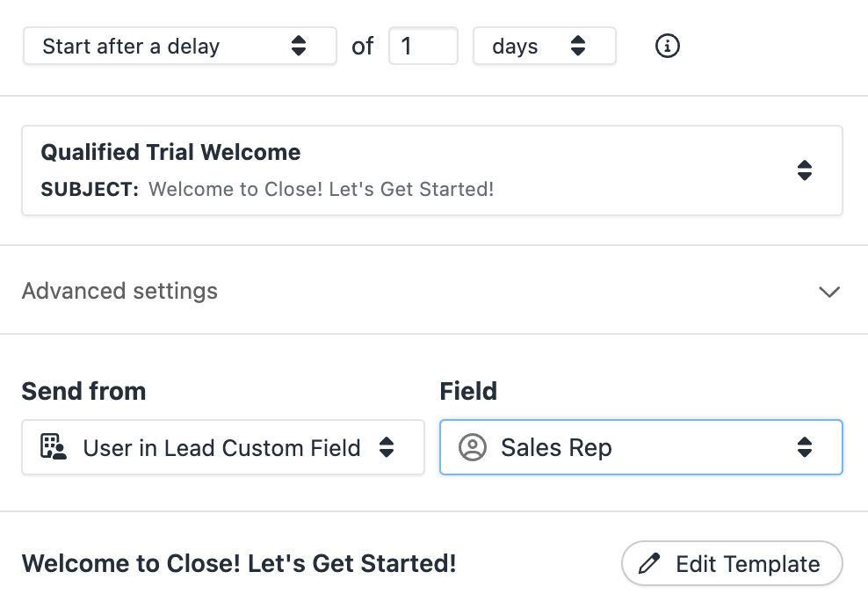Select the Qualified Trial Welcome template card
Viewport: 868px width, 608px height.
(x=432, y=170)
